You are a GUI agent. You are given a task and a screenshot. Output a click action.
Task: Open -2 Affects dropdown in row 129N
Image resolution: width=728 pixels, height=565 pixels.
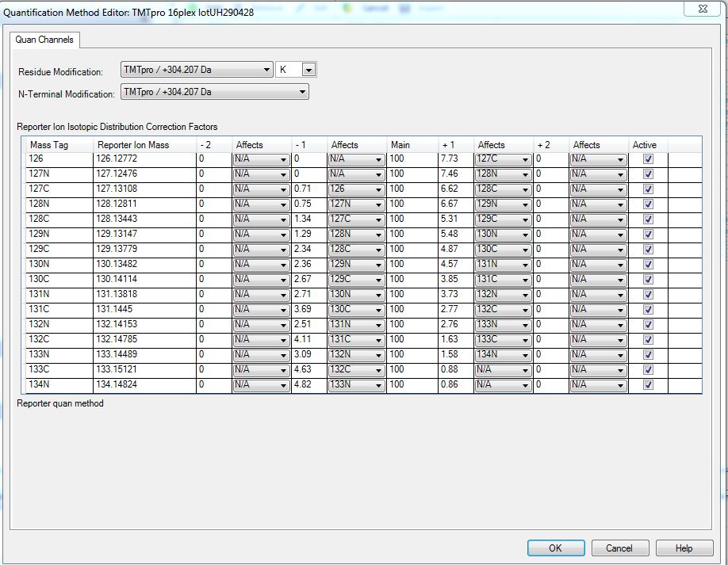[x=262, y=235]
